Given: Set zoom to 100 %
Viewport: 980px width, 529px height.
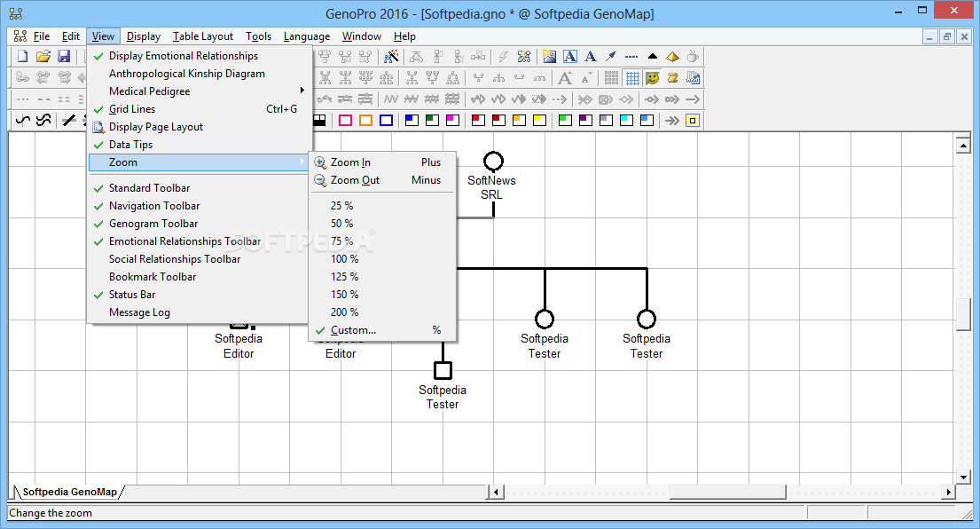Looking at the screenshot, I should [382, 259].
